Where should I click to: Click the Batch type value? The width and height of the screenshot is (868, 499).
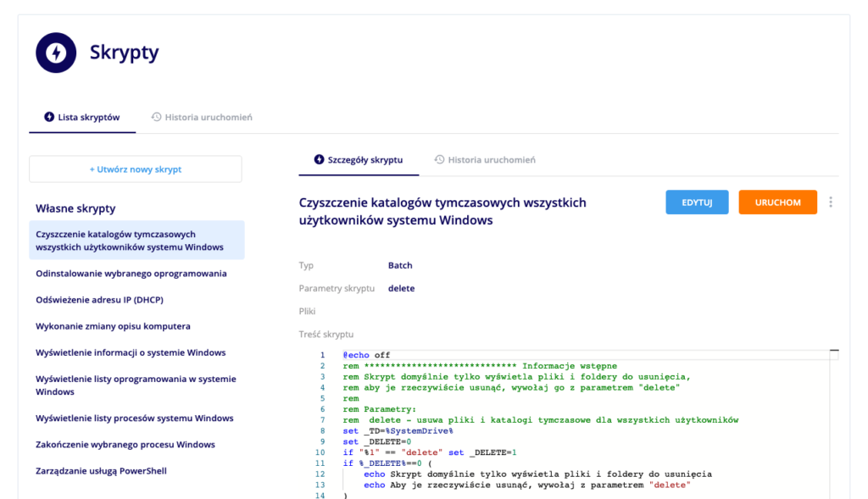pyautogui.click(x=400, y=265)
